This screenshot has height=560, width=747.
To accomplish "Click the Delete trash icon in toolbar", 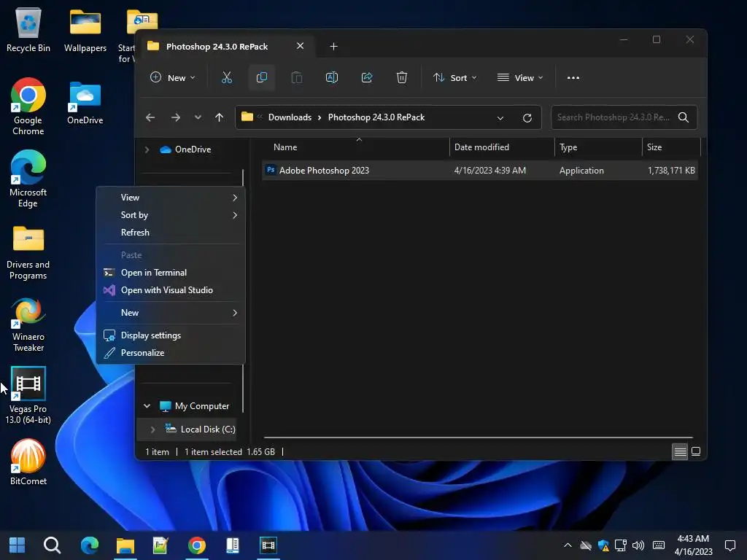I will click(402, 77).
